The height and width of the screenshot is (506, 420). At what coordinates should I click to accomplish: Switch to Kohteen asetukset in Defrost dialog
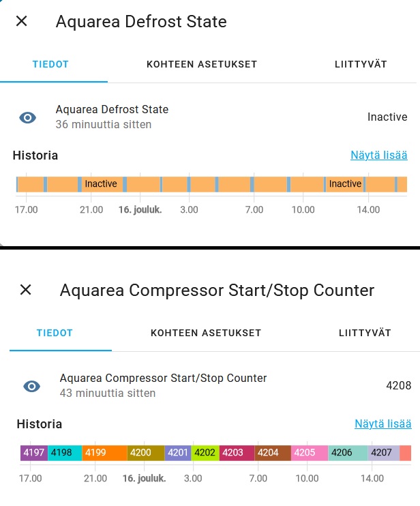tap(202, 65)
